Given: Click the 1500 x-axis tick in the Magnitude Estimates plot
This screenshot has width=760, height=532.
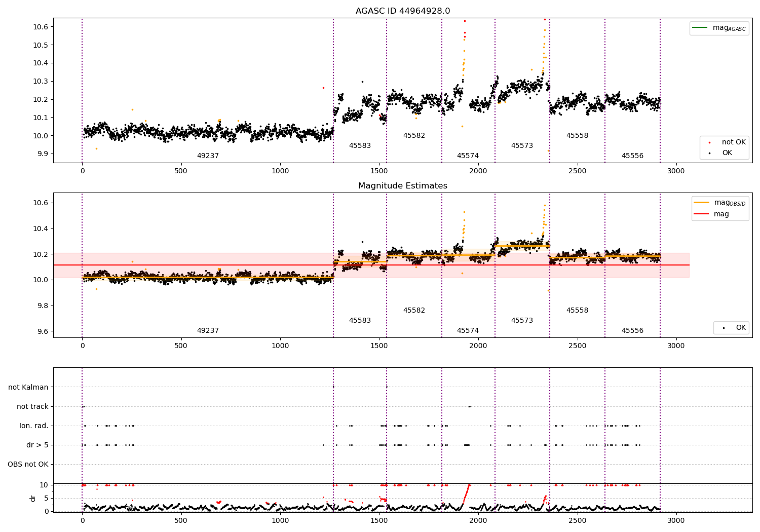Looking at the screenshot, I should pos(379,346).
